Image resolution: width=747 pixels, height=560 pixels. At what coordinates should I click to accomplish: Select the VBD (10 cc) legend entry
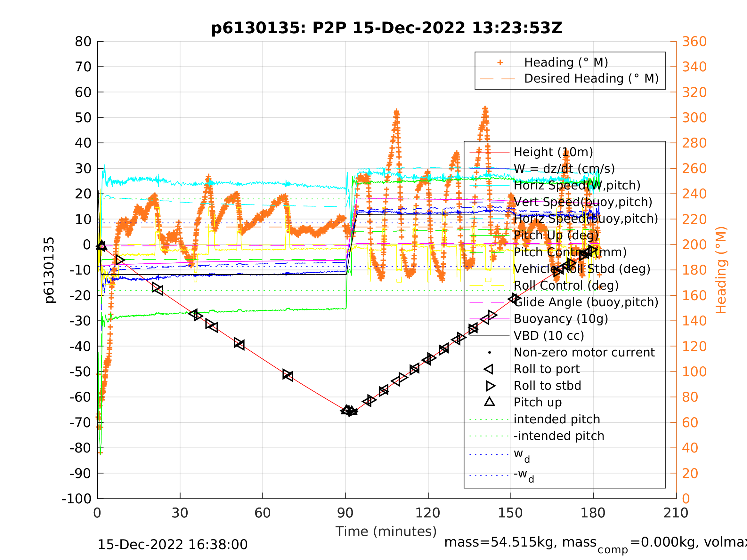pyautogui.click(x=548, y=336)
